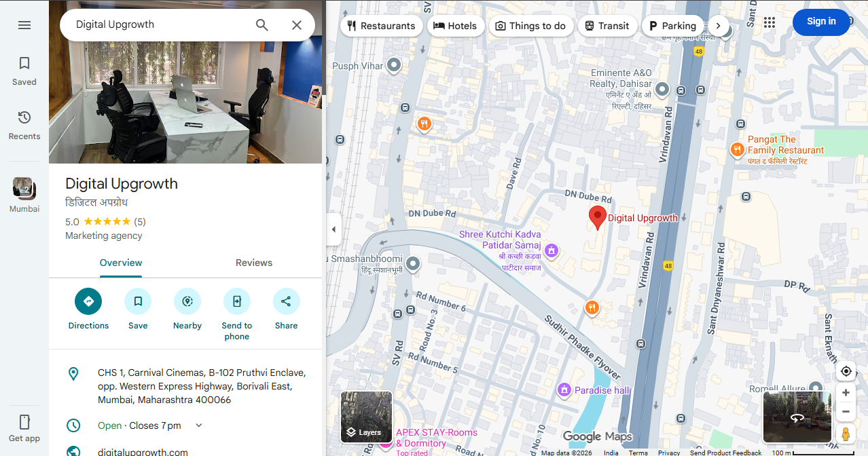Switch to the Reviews tab

(x=253, y=263)
